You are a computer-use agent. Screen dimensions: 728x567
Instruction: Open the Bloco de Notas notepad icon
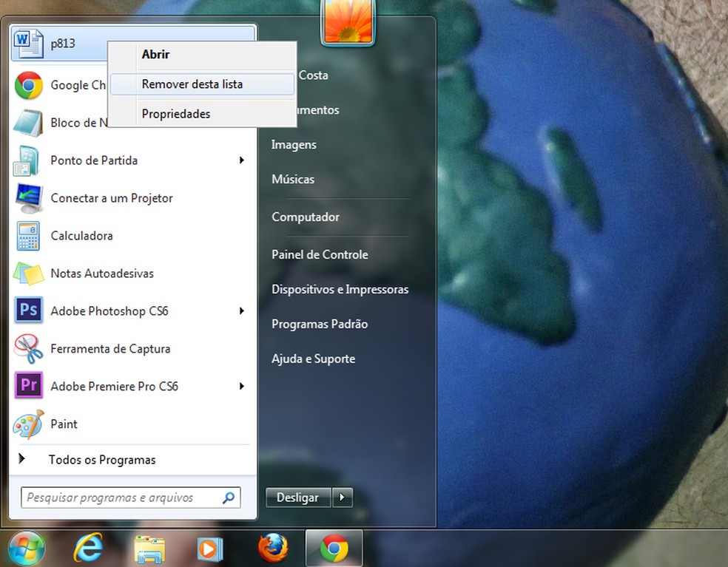point(28,123)
